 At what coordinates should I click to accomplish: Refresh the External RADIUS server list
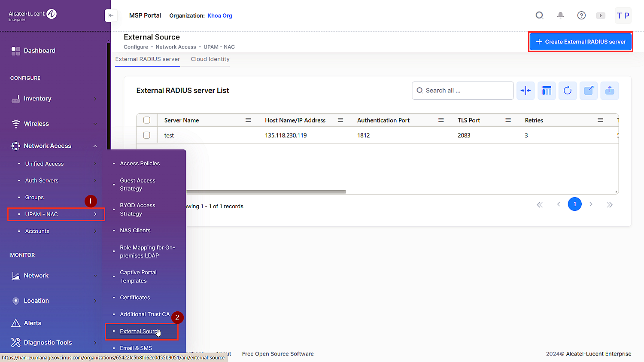click(x=568, y=91)
